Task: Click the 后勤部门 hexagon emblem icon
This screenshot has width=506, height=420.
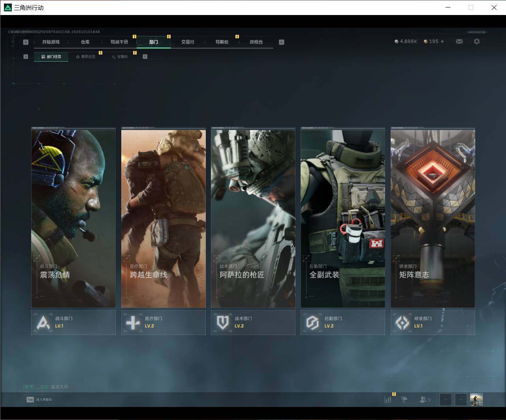Action: [312, 323]
